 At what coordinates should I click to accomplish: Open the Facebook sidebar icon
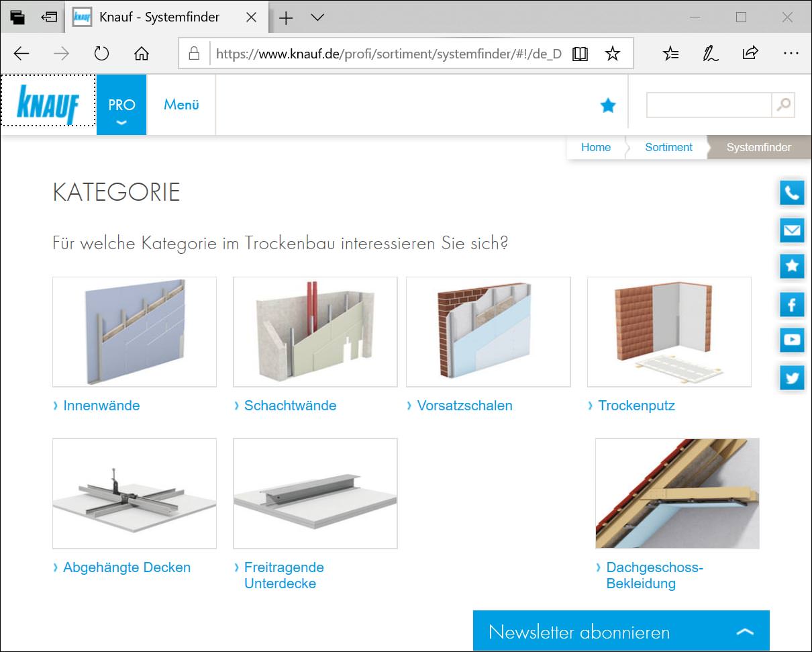click(793, 305)
